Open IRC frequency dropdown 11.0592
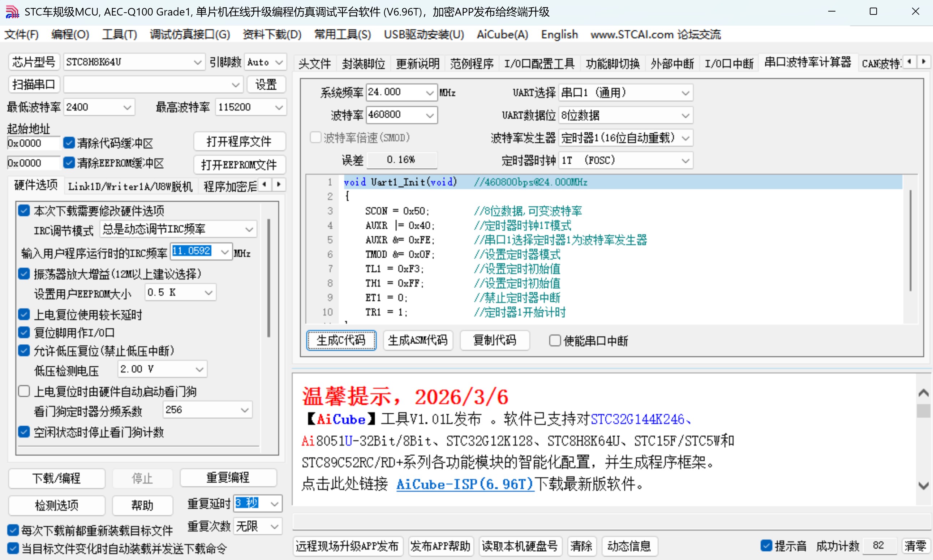The image size is (933, 560). coord(201,251)
